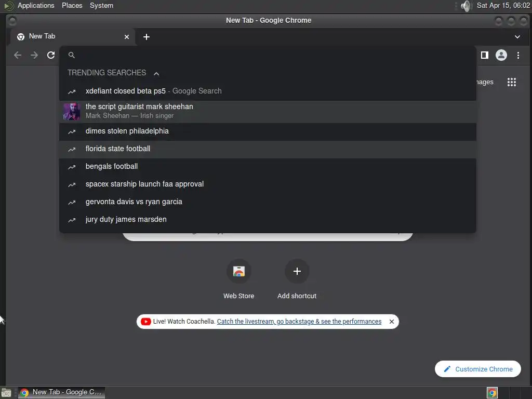Choose florida state football suggestion
This screenshot has width=532, height=399.
(268, 149)
